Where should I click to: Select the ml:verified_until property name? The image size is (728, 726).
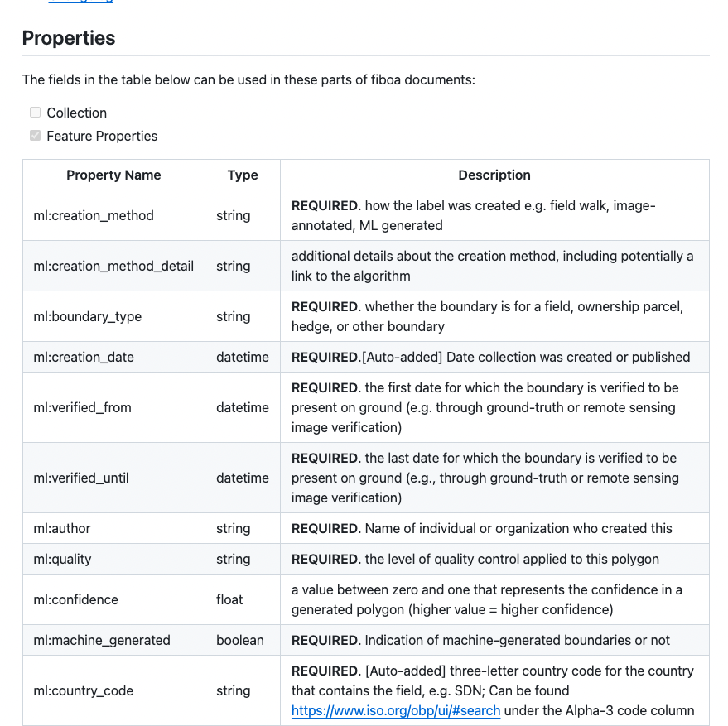tap(81, 478)
